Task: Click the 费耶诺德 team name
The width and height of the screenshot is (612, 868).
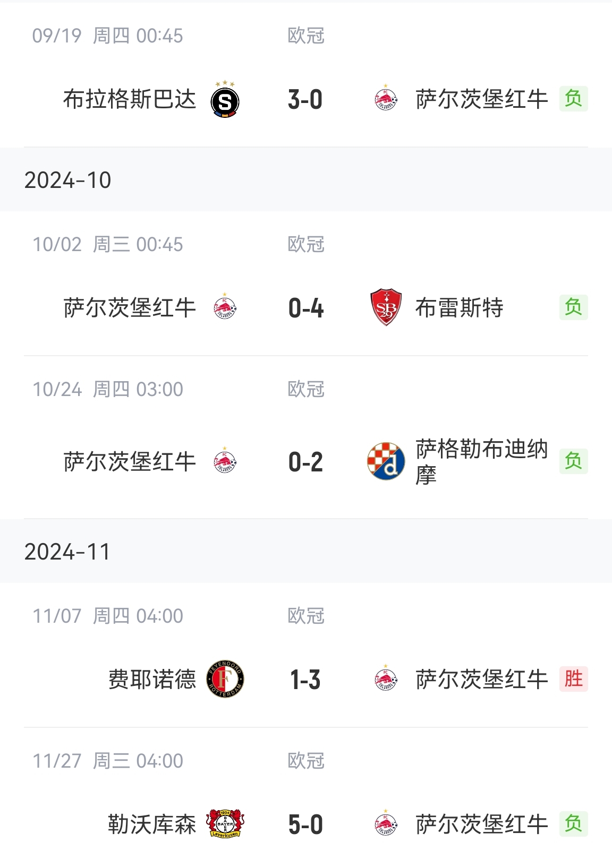Action: (x=152, y=679)
